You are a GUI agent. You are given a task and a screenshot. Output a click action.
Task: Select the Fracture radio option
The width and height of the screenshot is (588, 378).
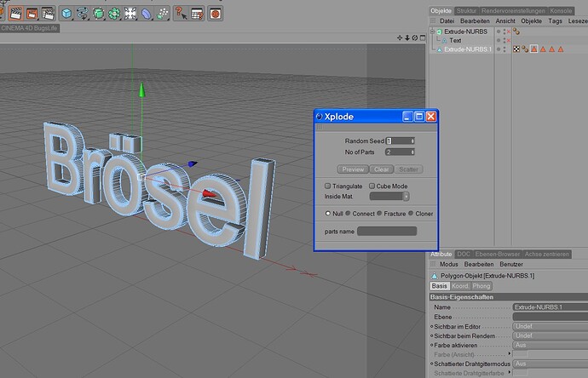pyautogui.click(x=379, y=213)
